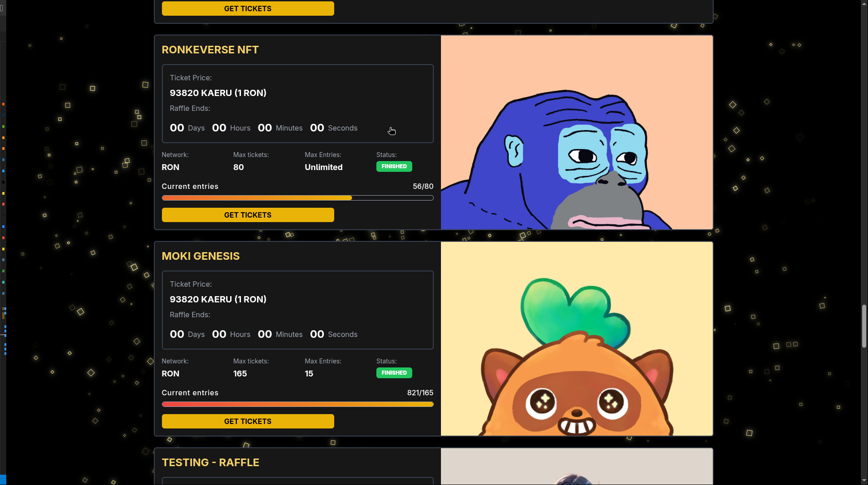Click GET TICKETS for Moki Genesis raffle
Screen dimensions: 868x485
(x=248, y=421)
